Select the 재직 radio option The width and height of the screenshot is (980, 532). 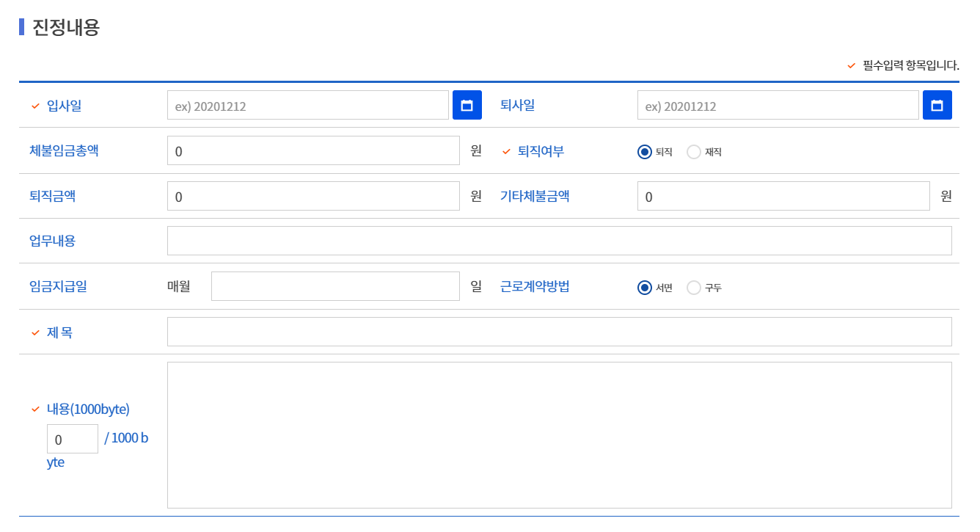pos(693,152)
